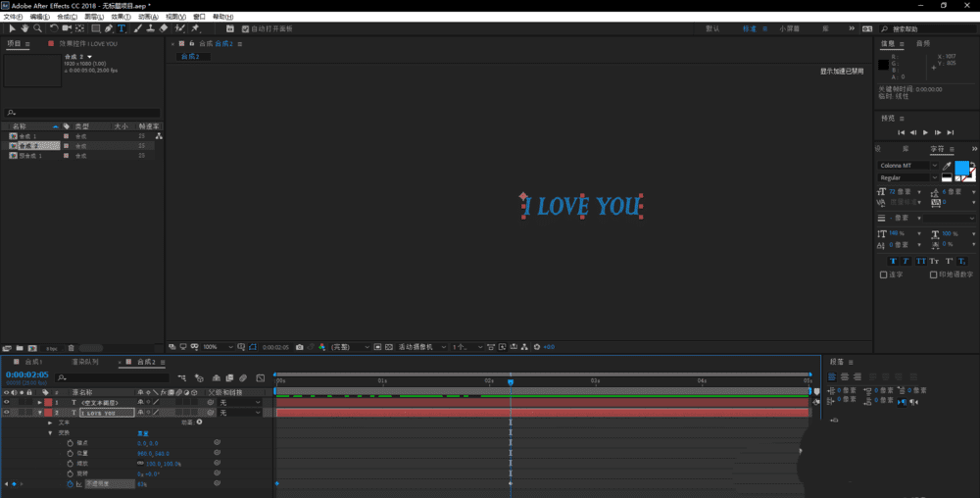Delete selected project item with trash icon

[72, 348]
